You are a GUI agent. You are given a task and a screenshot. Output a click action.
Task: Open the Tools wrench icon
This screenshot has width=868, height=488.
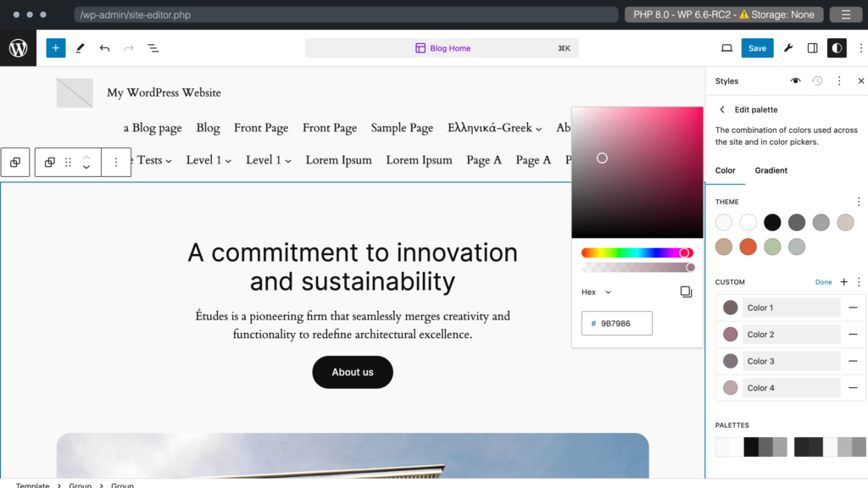(x=788, y=48)
